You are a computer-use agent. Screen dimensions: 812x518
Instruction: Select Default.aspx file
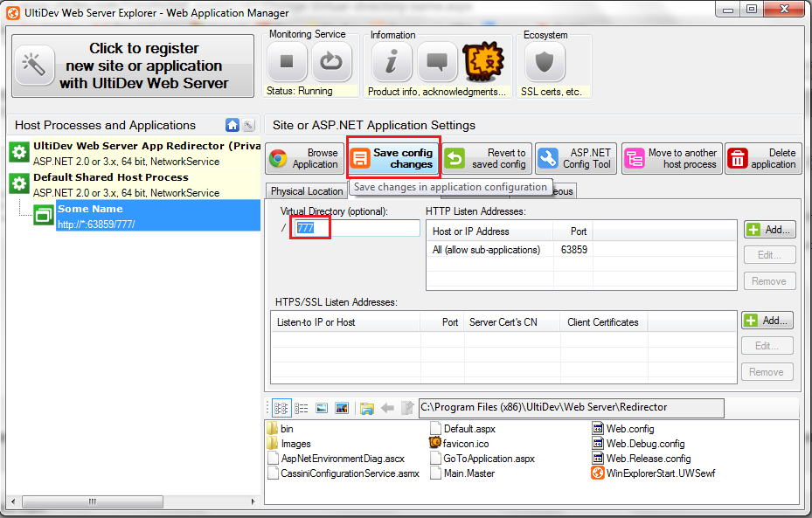pos(463,429)
